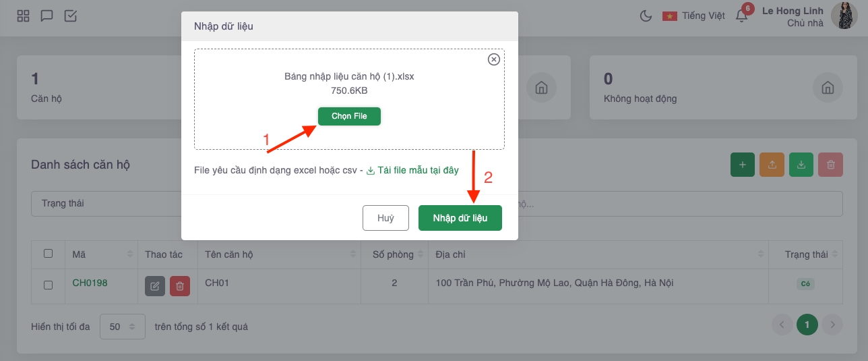
Task: Select all rows header checkbox
Action: pyautogui.click(x=48, y=254)
